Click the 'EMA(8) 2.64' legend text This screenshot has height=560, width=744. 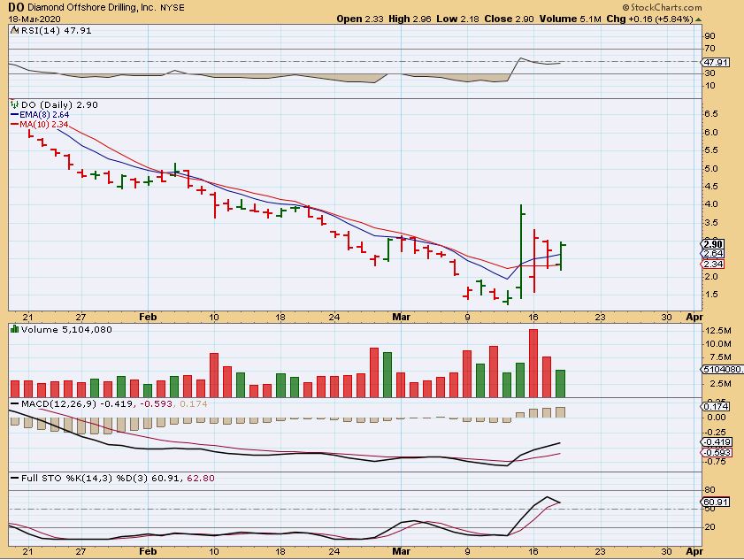[x=44, y=115]
